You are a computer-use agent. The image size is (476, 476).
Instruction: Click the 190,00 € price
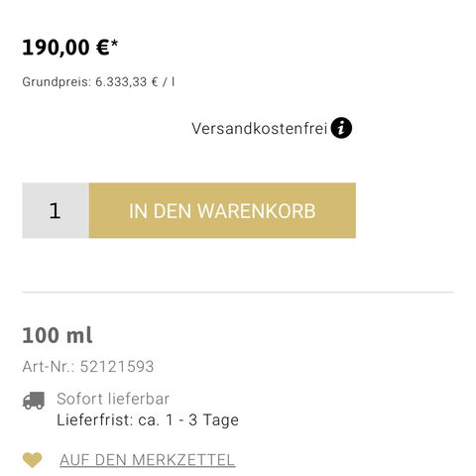click(65, 48)
